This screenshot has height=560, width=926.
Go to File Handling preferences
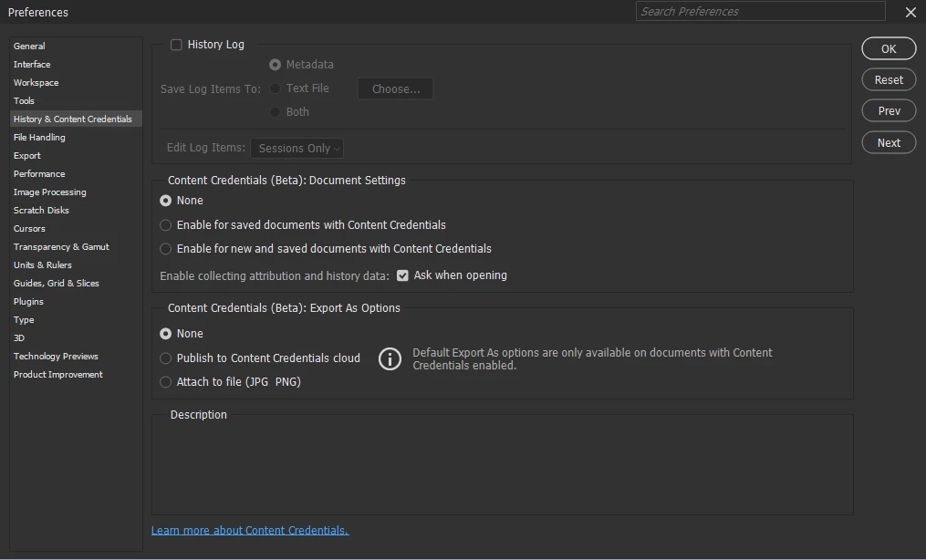(39, 138)
